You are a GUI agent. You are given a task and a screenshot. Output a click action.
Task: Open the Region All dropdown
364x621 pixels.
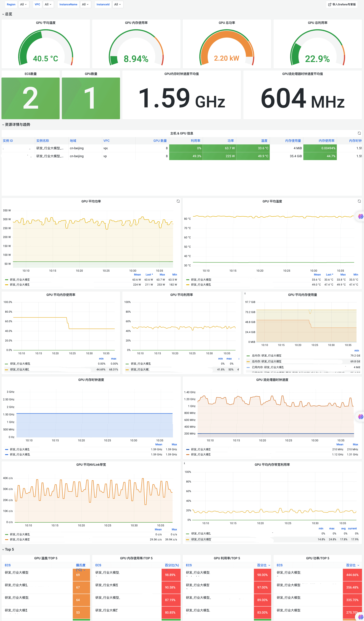24,4
